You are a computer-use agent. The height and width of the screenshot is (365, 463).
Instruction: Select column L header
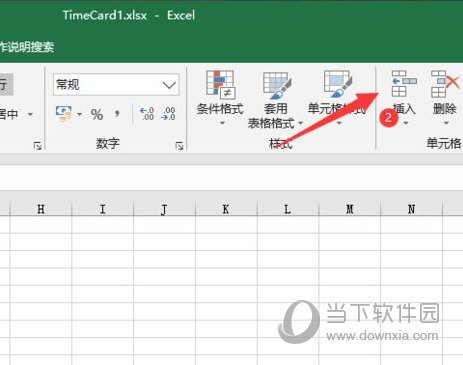pyautogui.click(x=288, y=209)
